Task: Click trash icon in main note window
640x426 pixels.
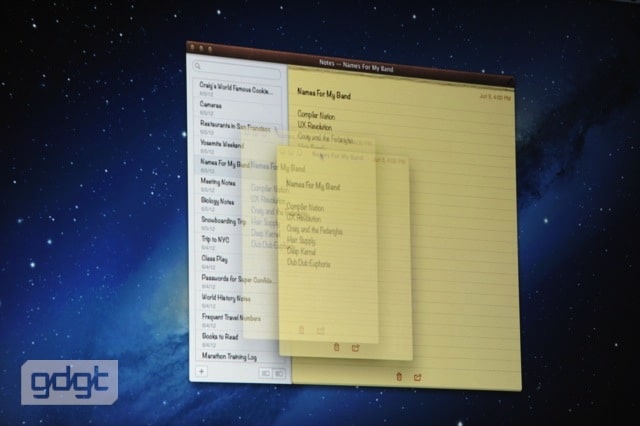Action: pos(400,376)
